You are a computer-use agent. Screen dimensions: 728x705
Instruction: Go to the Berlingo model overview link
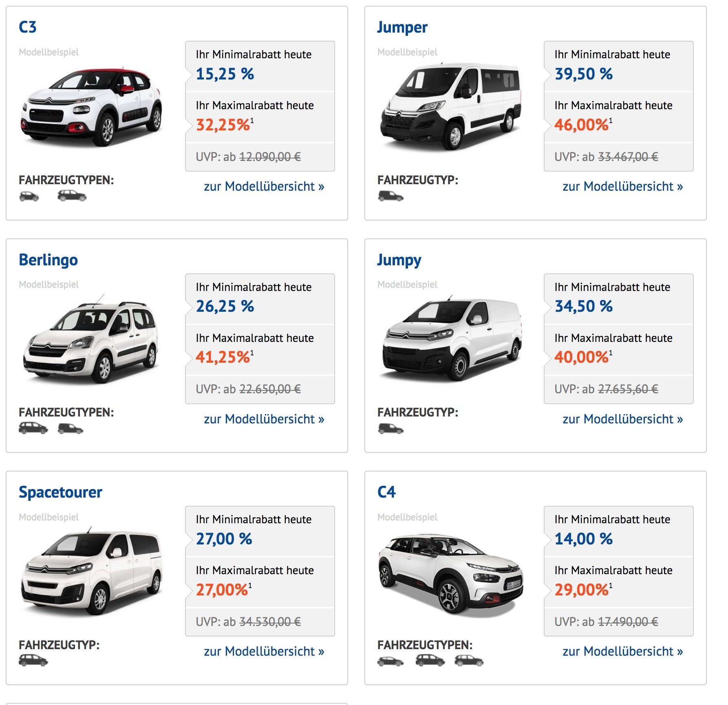click(264, 419)
